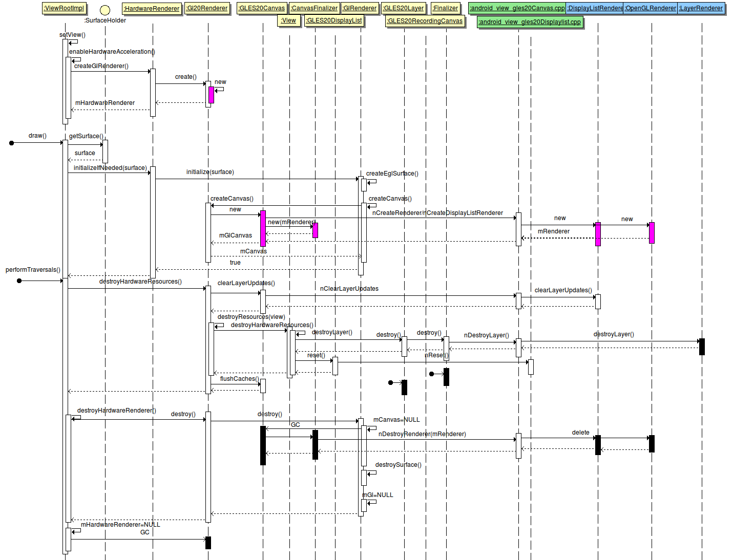Select the :HardwareRenderer lifeline header box
Screen dimensions: 733x560
[152, 9]
